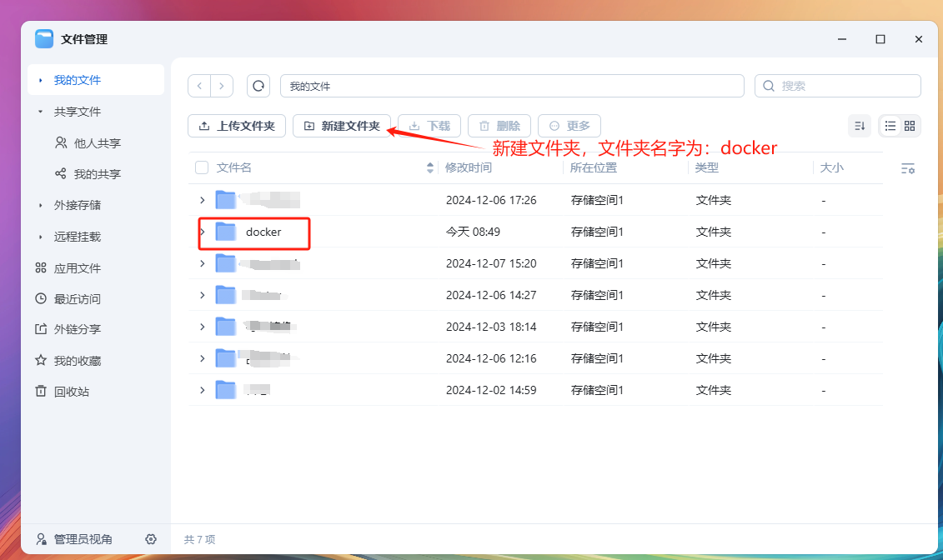Image resolution: width=943 pixels, height=560 pixels.
Task: Go back with the left arrow
Action: (199, 86)
